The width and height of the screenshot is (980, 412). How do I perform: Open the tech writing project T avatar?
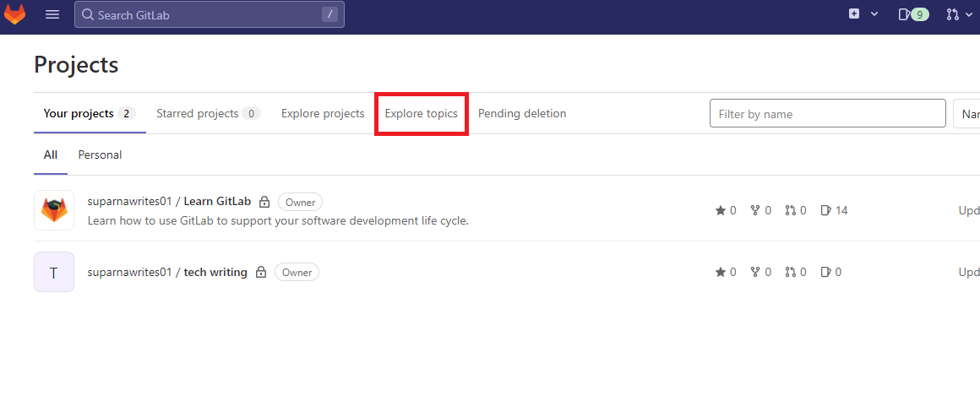[54, 272]
